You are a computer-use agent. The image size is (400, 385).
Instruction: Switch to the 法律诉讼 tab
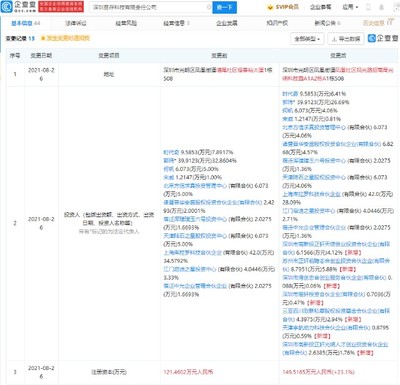[75, 23]
